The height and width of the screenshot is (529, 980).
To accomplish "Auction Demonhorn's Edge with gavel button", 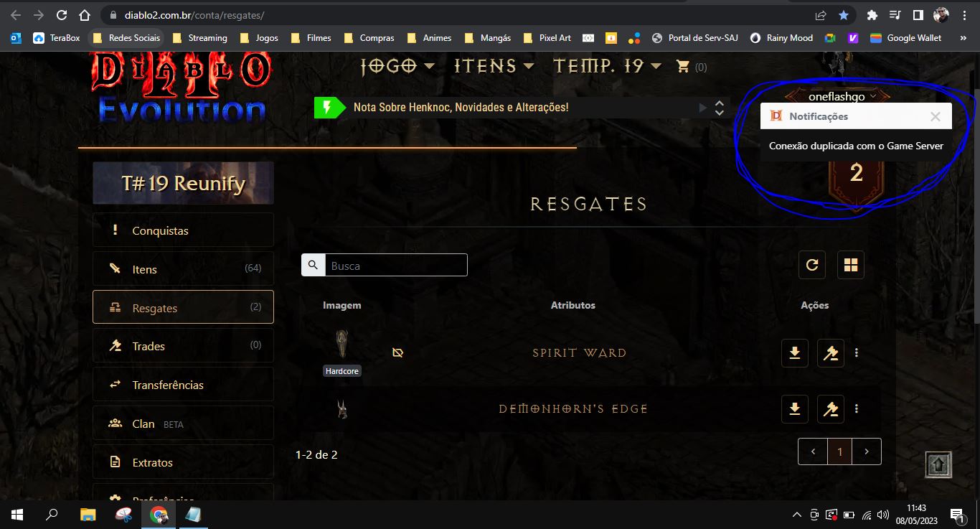I will coord(831,408).
